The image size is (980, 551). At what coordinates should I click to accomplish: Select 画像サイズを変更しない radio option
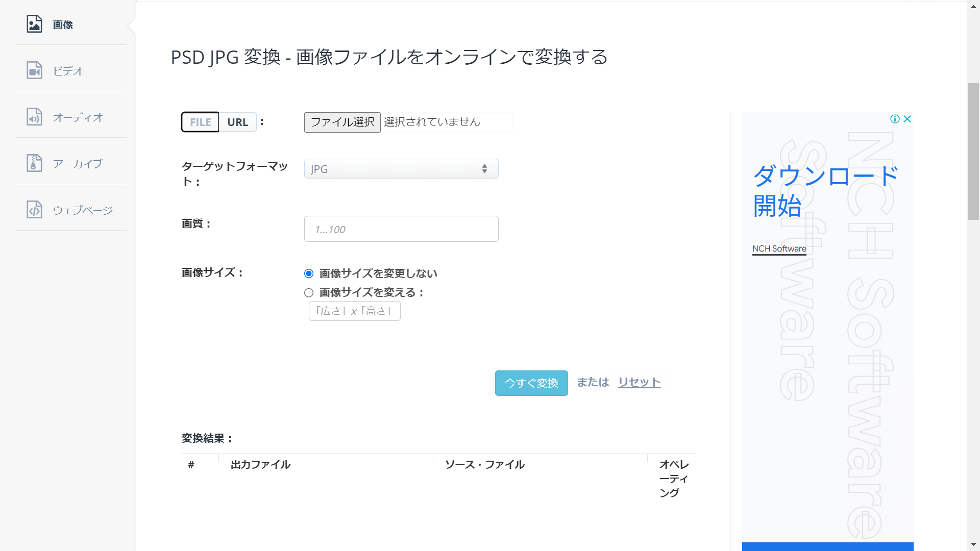tap(308, 273)
